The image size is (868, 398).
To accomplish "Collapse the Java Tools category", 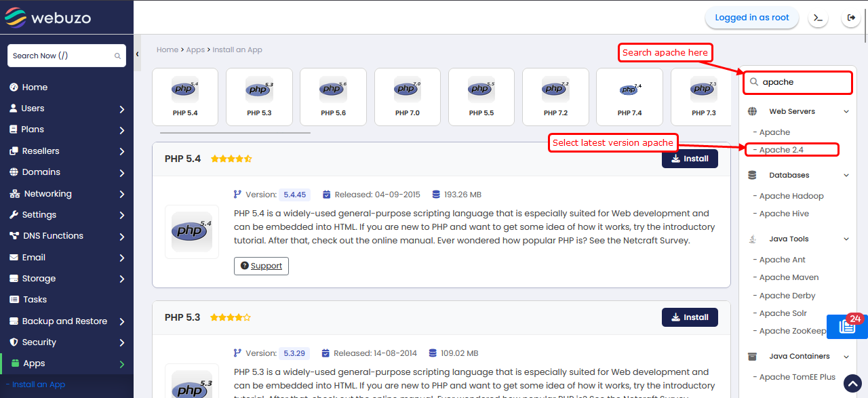I will pos(846,239).
